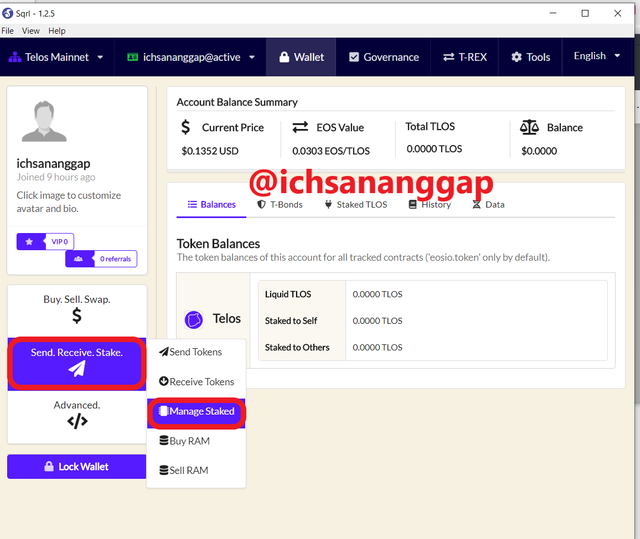Open the File menu
This screenshot has width=640, height=539.
point(7,31)
